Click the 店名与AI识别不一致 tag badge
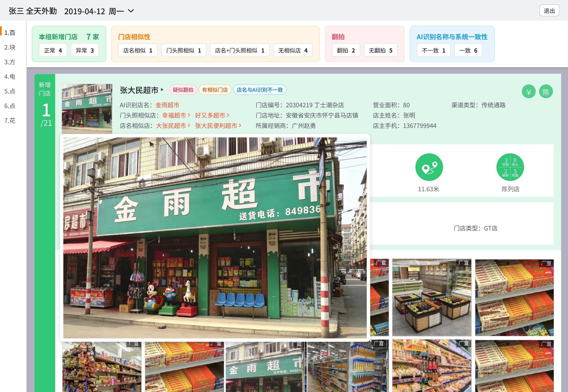The image size is (568, 392). coord(260,90)
